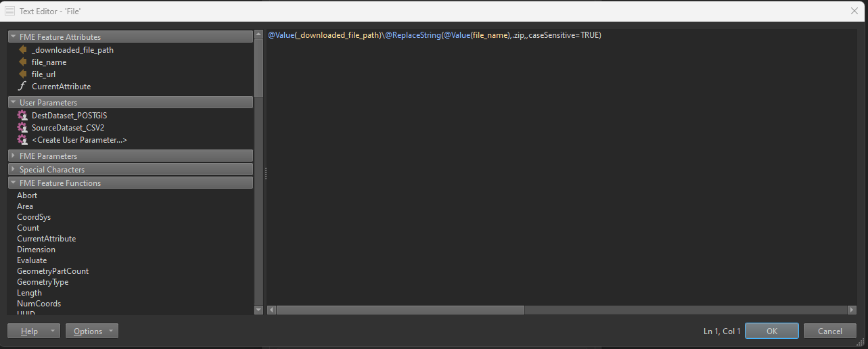Collapse the FME Feature Attributes section
Image resolution: width=868 pixels, height=349 pixels.
coord(13,37)
